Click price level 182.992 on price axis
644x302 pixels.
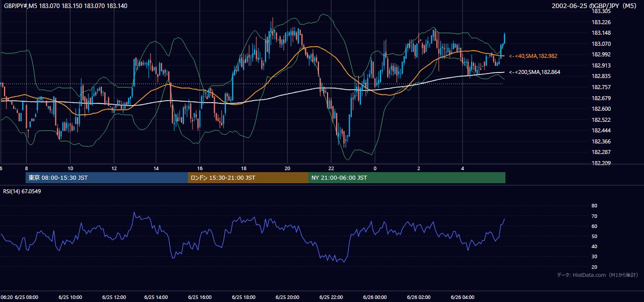[601, 55]
